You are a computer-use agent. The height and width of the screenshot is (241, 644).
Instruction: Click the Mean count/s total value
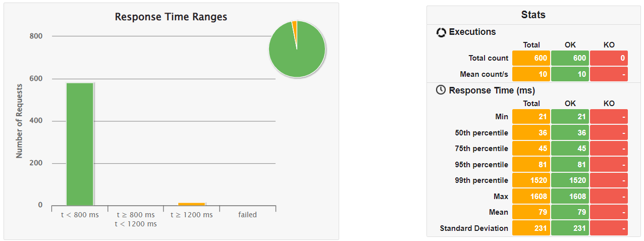click(x=530, y=74)
